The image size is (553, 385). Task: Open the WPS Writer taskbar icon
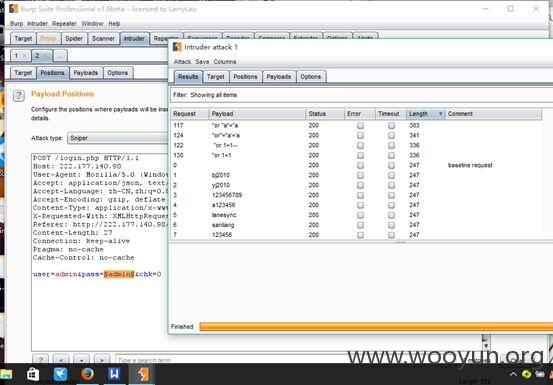click(x=114, y=374)
